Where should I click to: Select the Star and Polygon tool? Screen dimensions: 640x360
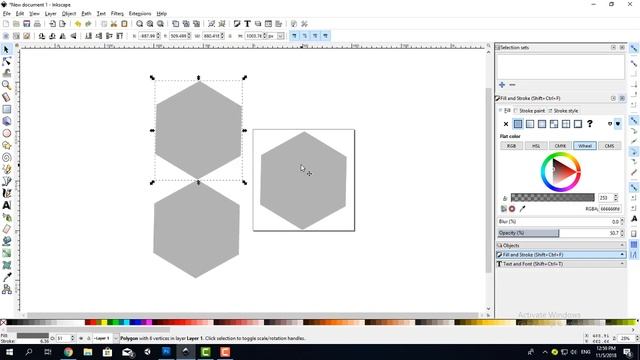[x=6, y=145]
